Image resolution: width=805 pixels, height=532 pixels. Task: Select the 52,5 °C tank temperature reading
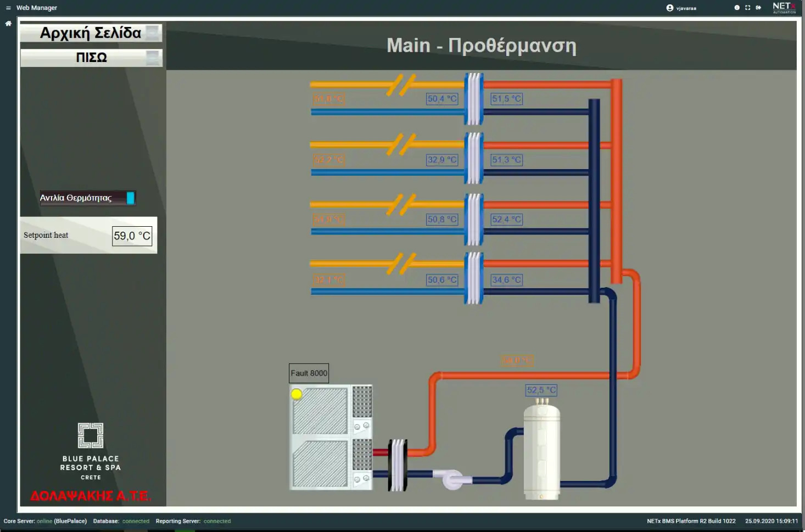(541, 390)
